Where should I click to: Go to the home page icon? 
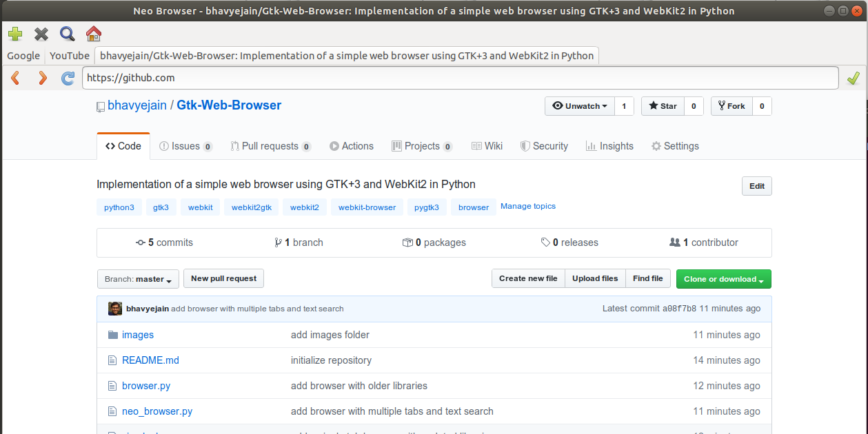click(94, 34)
